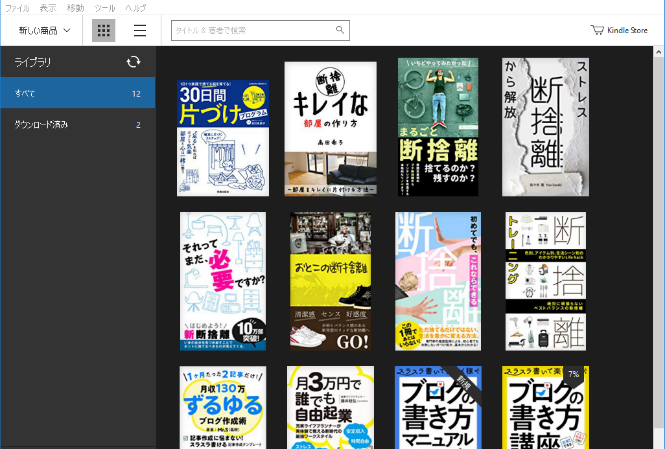The width and height of the screenshot is (665, 449).
Task: Open the 月3万円で誰でも自由起業 book
Action: pyautogui.click(x=330, y=407)
